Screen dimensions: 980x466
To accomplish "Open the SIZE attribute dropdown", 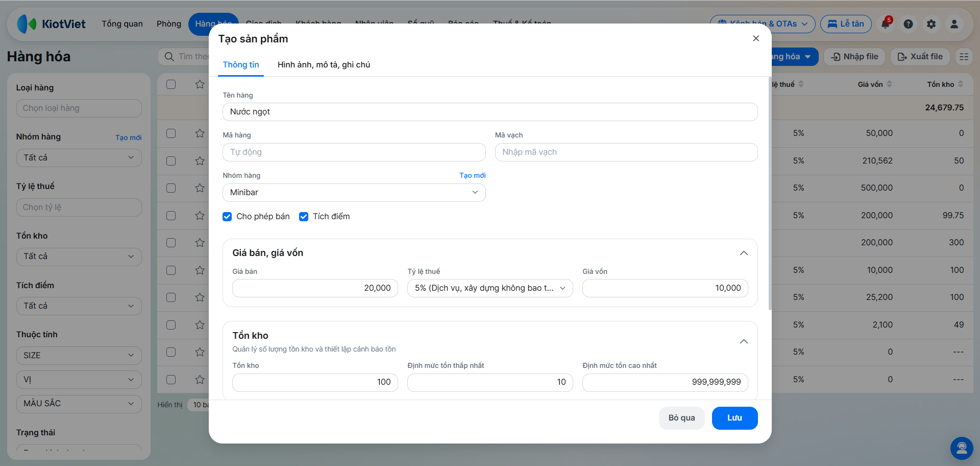I will click(79, 356).
